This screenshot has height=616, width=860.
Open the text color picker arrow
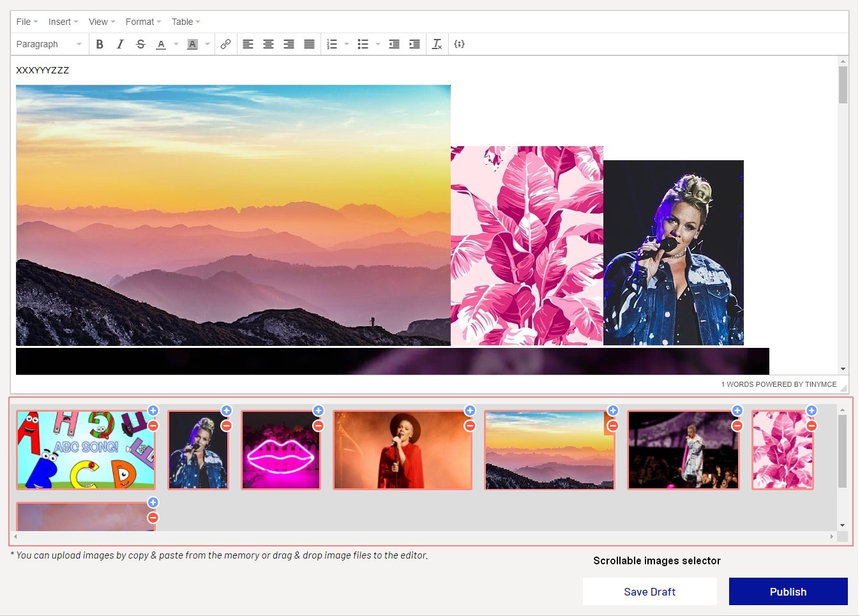pos(176,44)
